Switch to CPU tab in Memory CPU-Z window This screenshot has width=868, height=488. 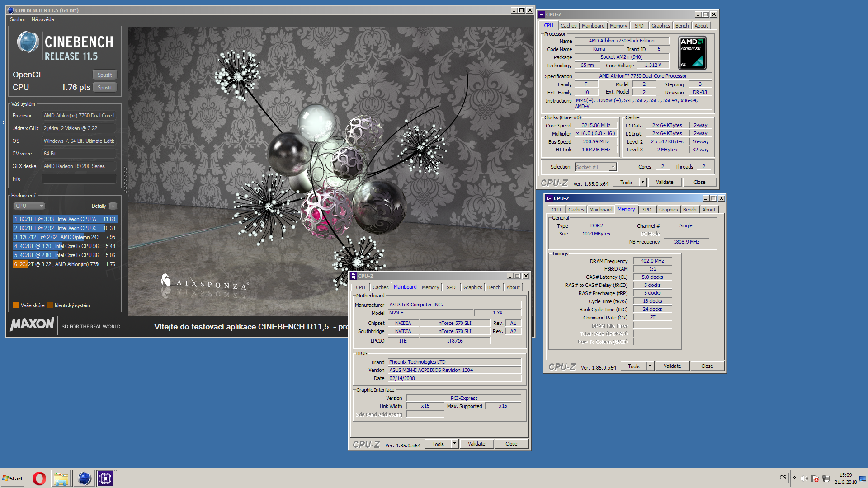pos(556,210)
